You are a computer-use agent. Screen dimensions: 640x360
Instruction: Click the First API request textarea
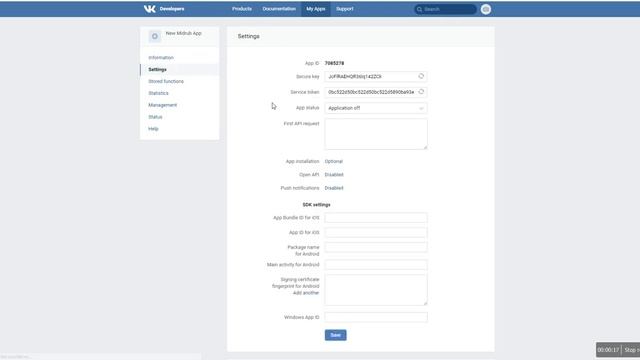376,134
